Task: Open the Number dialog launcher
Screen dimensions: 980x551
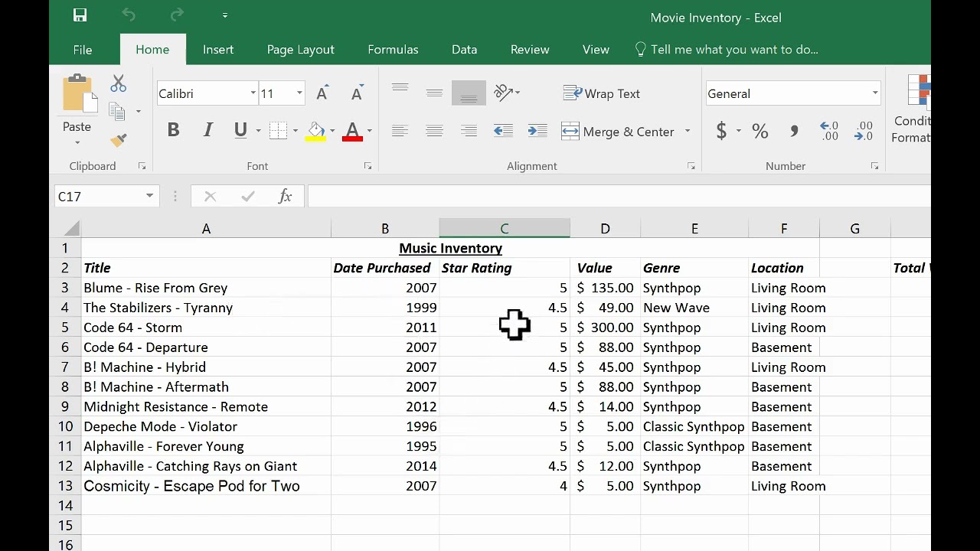Action: tap(874, 166)
